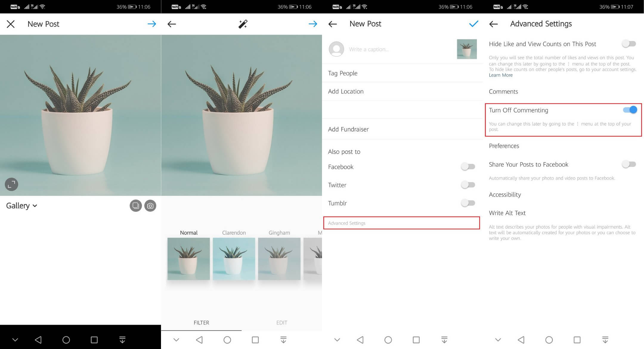Tap Android recents button on caption screen
The width and height of the screenshot is (644, 349).
[416, 340]
